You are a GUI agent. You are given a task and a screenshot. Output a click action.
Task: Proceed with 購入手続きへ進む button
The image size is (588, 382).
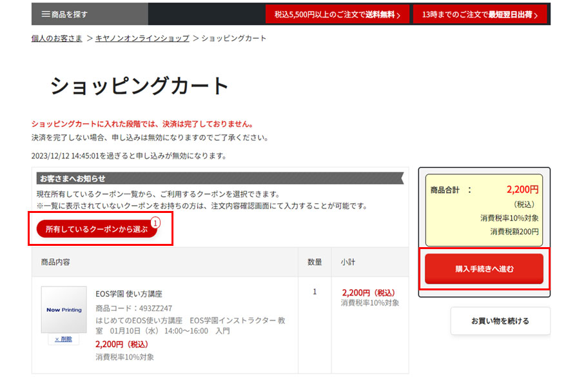point(484,269)
